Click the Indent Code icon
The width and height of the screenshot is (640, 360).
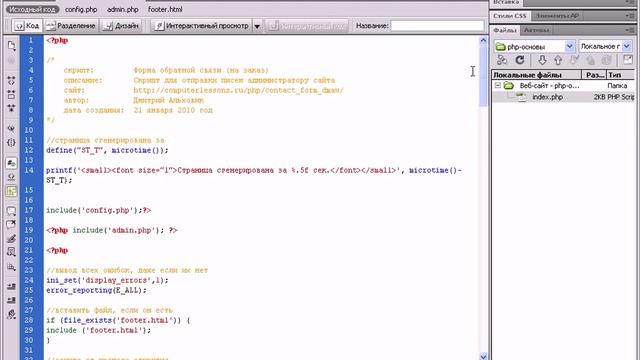11,287
